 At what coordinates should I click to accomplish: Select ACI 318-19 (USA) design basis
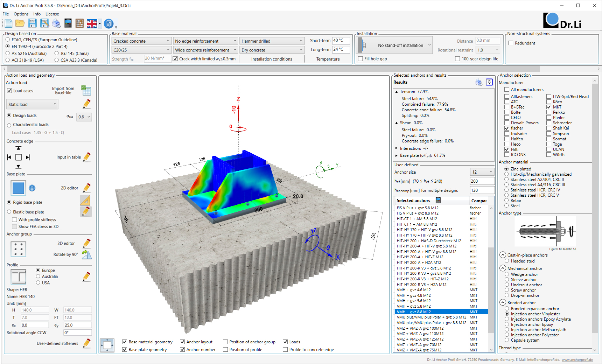coord(8,60)
